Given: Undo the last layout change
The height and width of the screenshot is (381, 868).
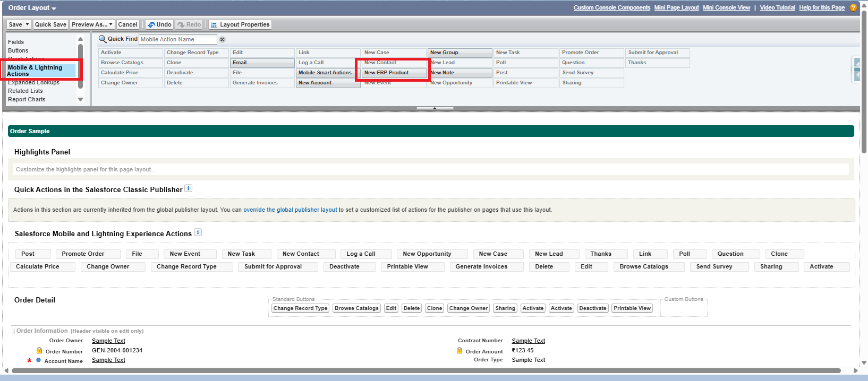Looking at the screenshot, I should click(159, 24).
